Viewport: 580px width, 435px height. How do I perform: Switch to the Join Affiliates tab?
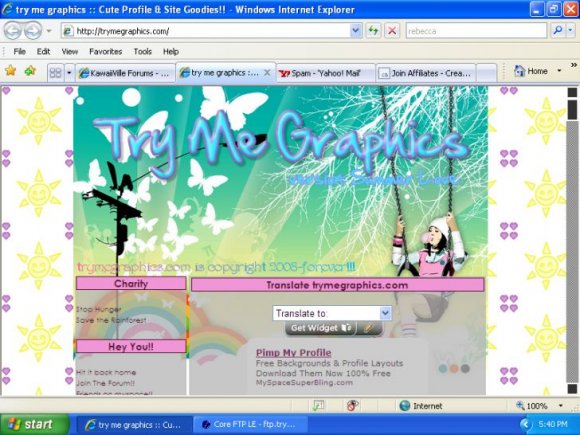pos(426,73)
